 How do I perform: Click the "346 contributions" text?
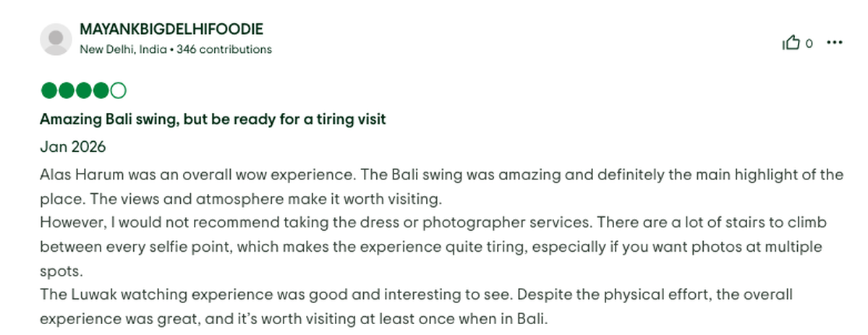tap(224, 49)
